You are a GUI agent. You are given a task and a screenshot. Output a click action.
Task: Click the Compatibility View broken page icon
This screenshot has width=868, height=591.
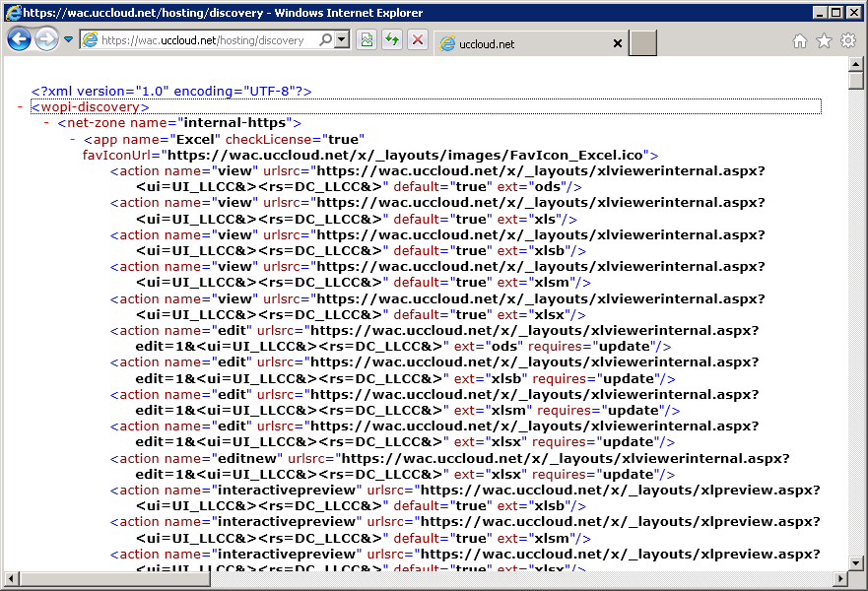pos(367,39)
